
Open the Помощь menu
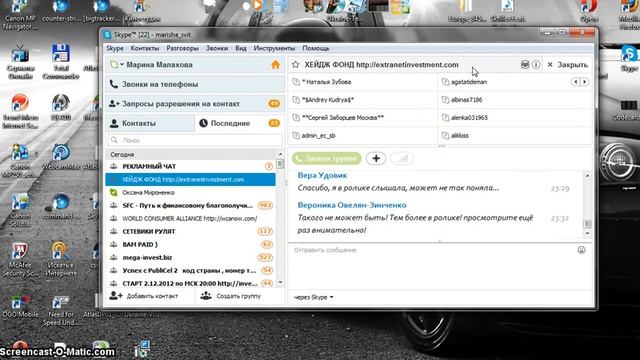tap(316, 48)
